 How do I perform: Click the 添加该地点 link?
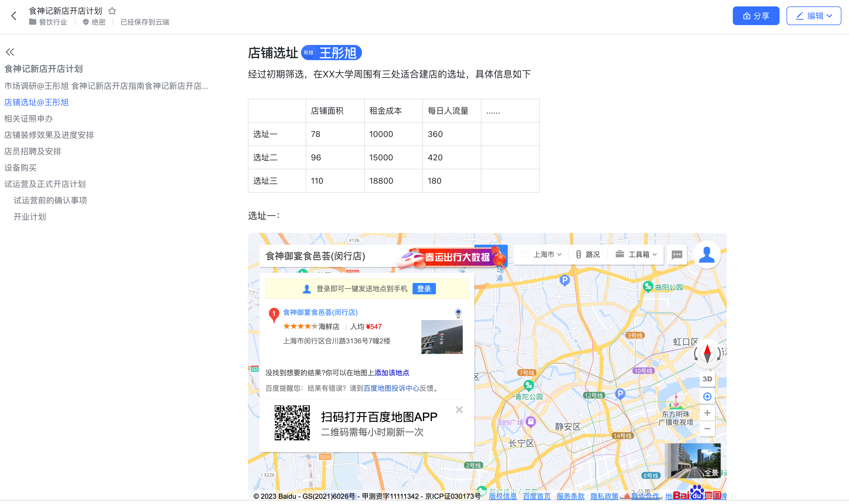392,373
